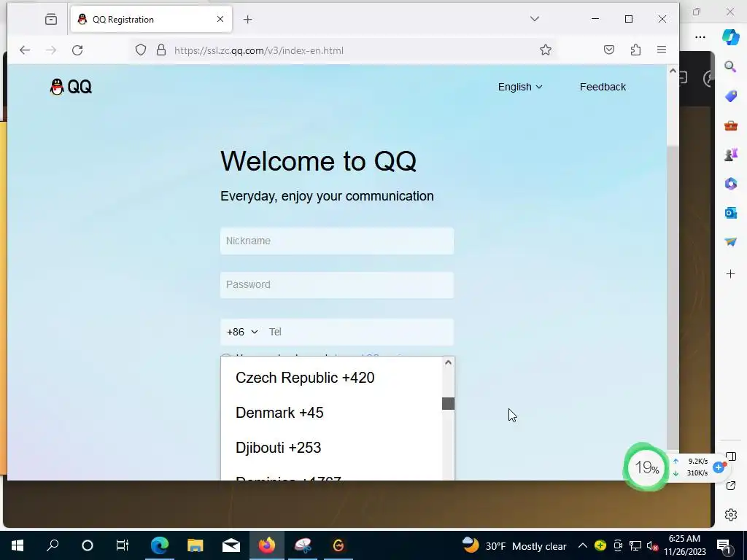Image resolution: width=747 pixels, height=560 pixels.
Task: Open Edge sidebar settings gear
Action: [730, 515]
